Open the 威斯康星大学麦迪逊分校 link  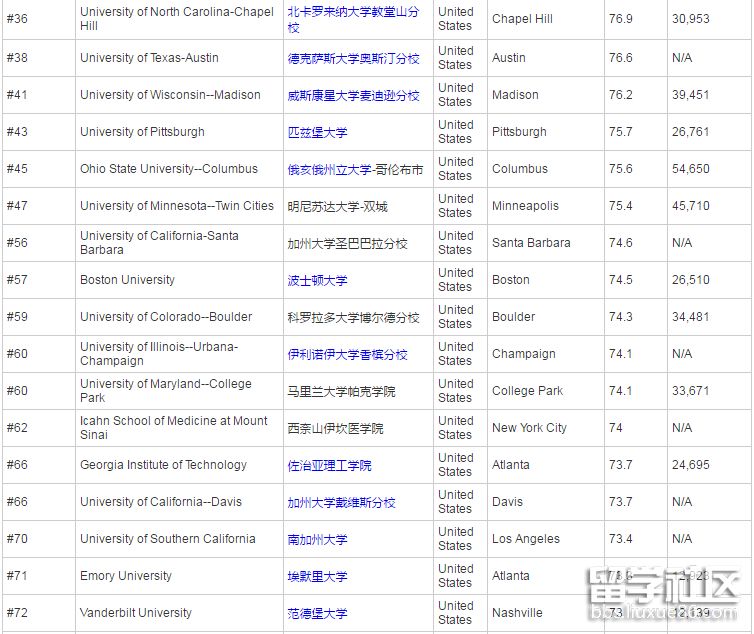pos(353,95)
